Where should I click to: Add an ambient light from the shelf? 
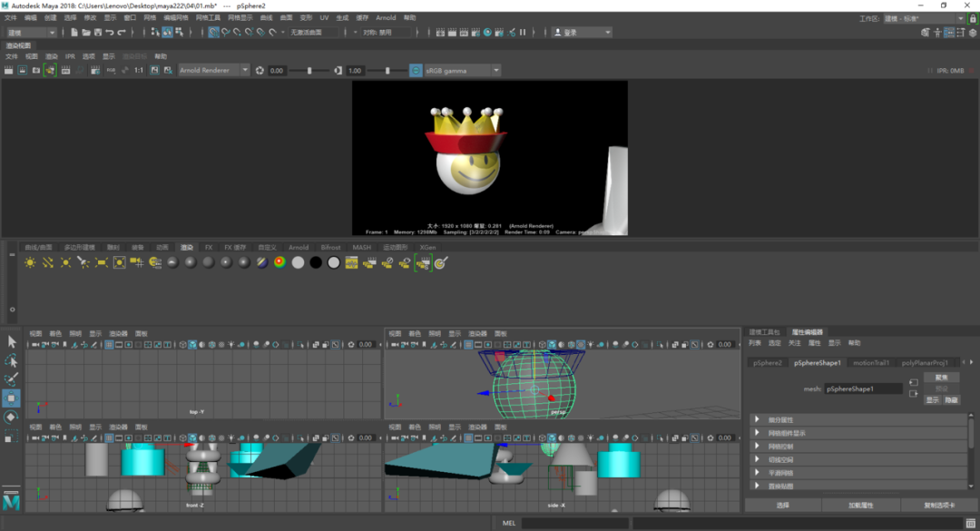30,262
